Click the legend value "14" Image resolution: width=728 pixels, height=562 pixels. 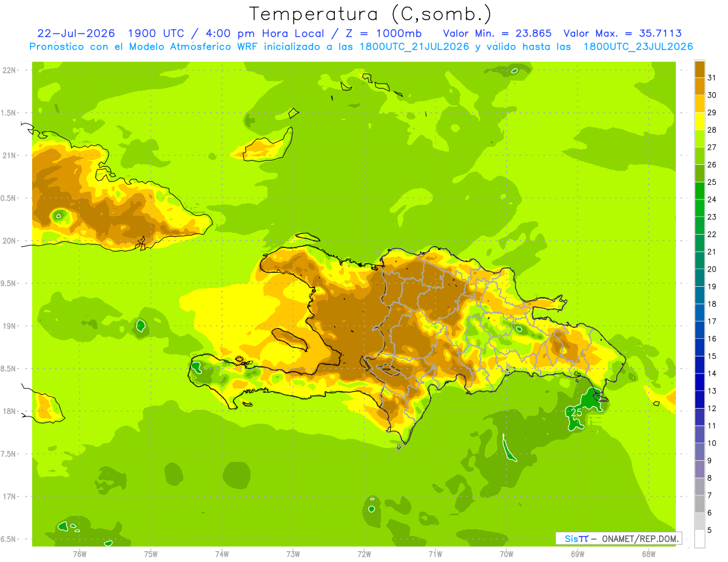(712, 373)
